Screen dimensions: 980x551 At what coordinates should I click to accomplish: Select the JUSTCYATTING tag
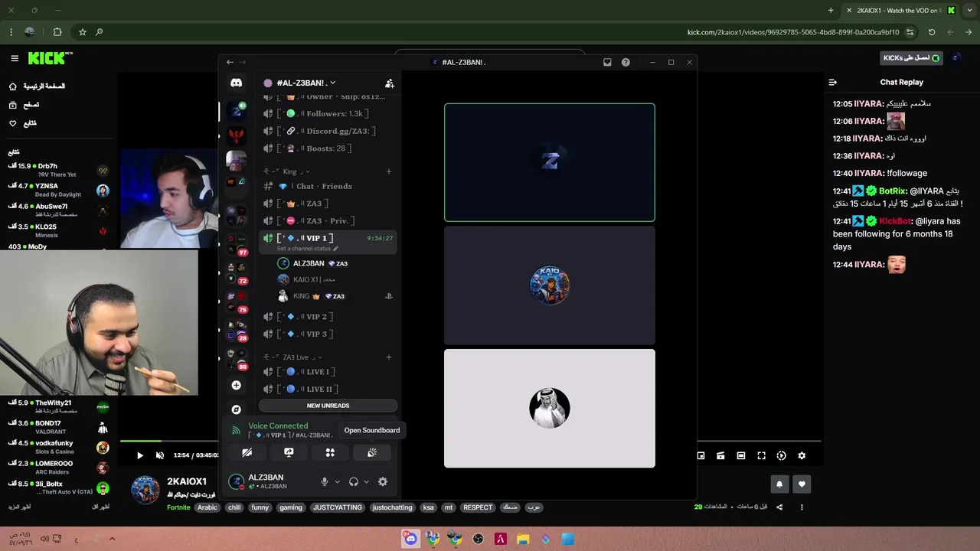click(337, 507)
